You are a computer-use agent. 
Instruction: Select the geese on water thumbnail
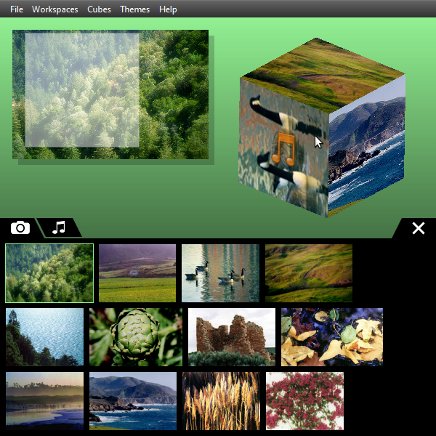tap(220, 273)
